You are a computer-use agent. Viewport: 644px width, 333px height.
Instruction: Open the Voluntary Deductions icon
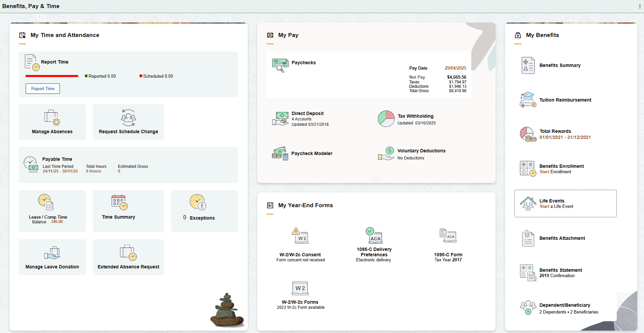pos(386,153)
